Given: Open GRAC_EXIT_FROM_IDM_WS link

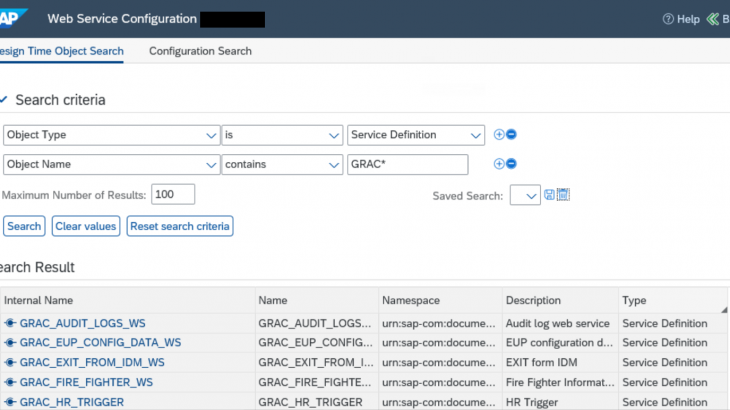Looking at the screenshot, I should click(x=92, y=362).
